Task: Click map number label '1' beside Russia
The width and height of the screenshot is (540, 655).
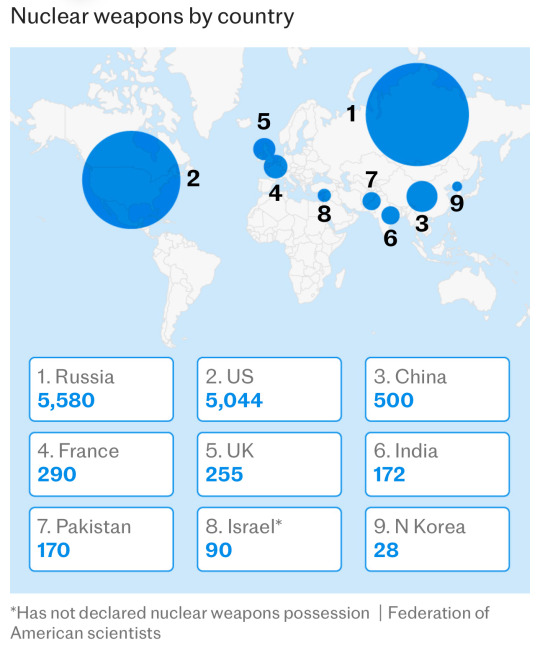Action: pos(352,114)
